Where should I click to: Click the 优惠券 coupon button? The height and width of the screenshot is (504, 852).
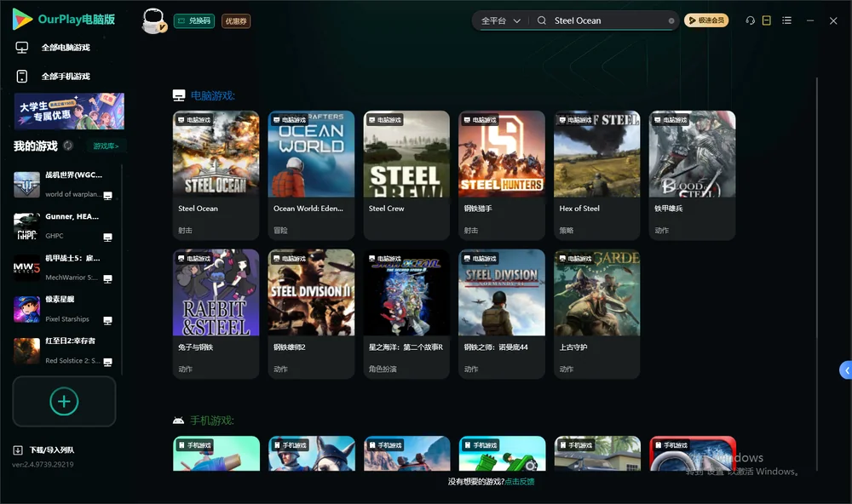tap(236, 20)
